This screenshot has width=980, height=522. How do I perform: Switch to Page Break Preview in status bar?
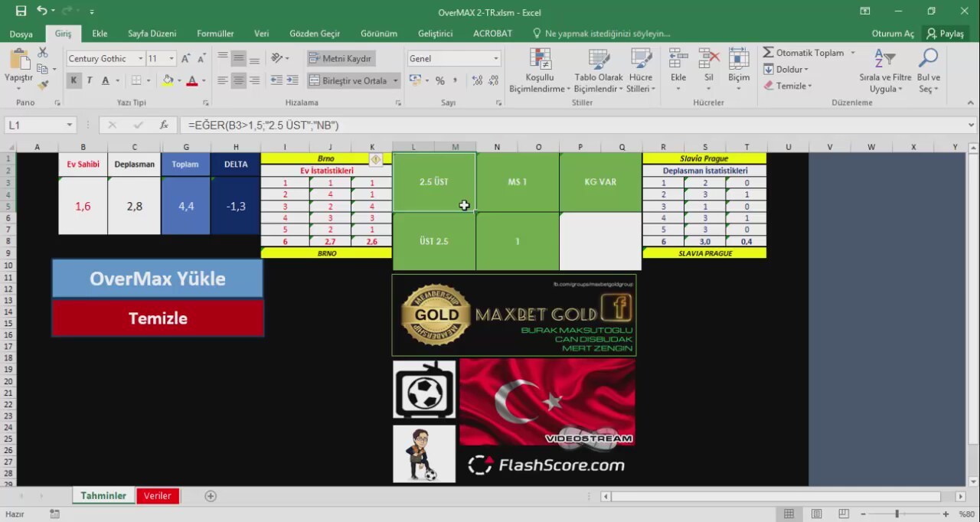click(844, 514)
